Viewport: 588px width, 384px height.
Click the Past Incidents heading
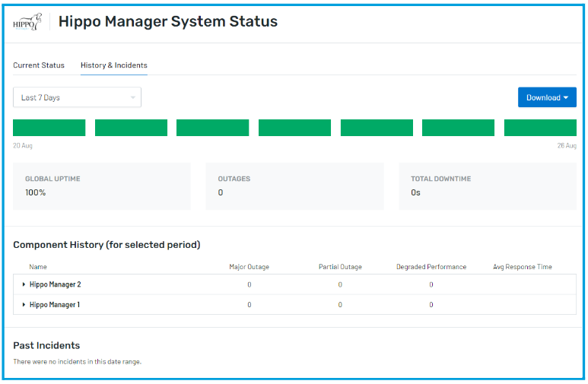pyautogui.click(x=46, y=345)
